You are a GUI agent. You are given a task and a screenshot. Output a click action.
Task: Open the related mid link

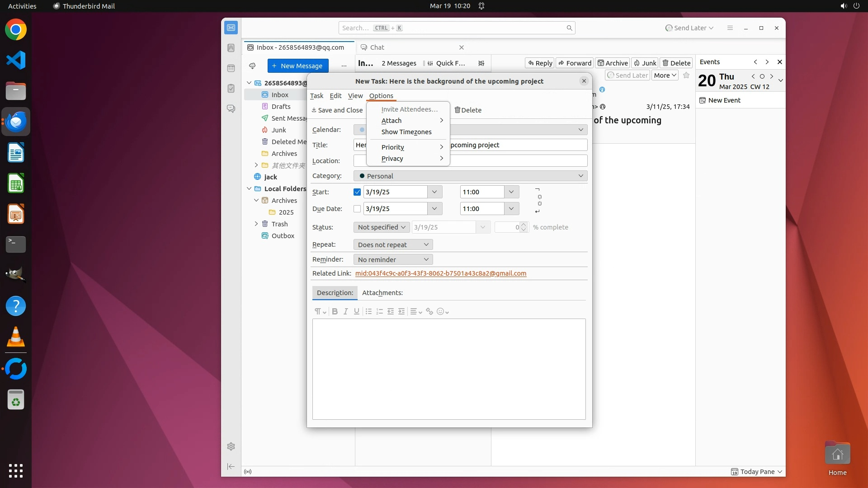(x=440, y=273)
